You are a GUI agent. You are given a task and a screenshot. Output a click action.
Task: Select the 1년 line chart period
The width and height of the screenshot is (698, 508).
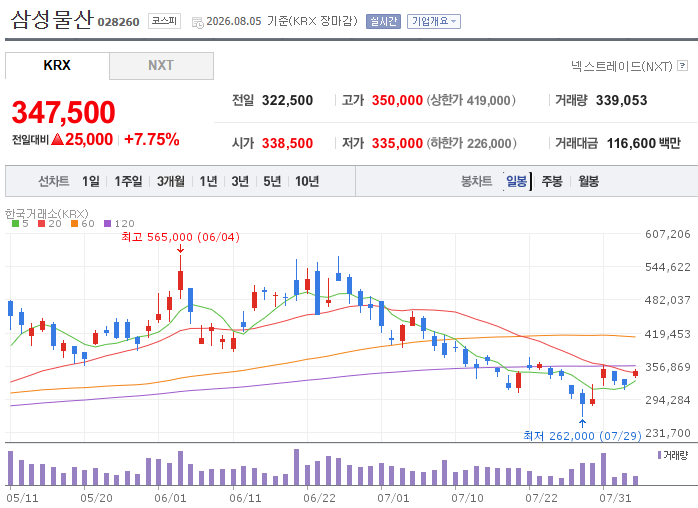point(208,181)
